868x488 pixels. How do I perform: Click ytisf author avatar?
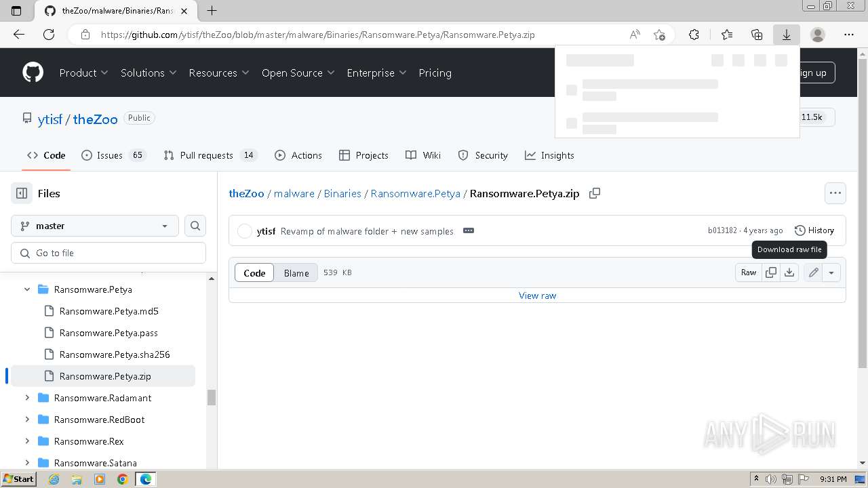pyautogui.click(x=245, y=231)
